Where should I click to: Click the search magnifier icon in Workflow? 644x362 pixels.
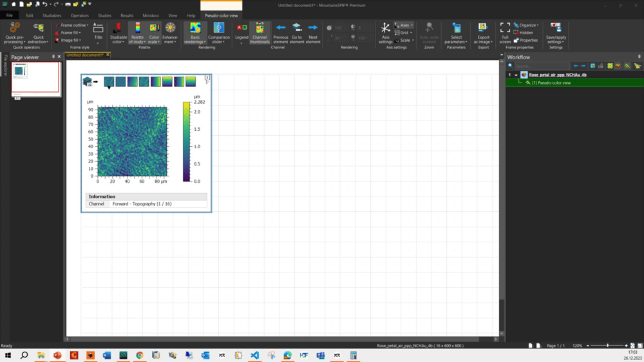(x=511, y=66)
